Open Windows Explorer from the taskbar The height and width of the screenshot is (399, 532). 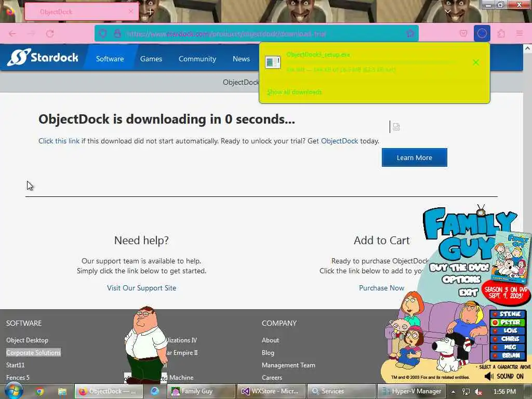(62, 392)
